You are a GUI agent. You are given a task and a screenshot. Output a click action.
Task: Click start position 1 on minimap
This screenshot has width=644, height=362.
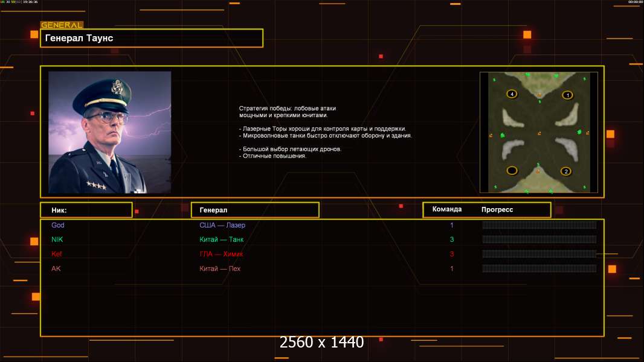tap(568, 95)
